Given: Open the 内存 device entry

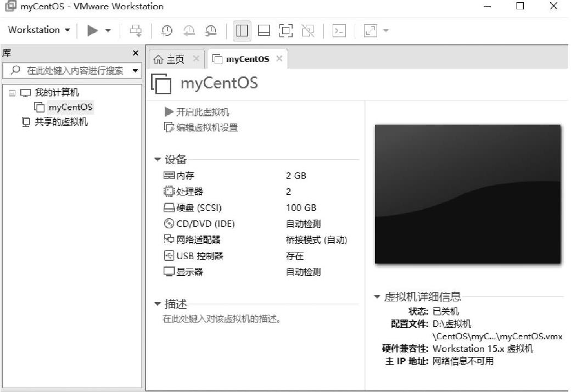Looking at the screenshot, I should [x=186, y=176].
